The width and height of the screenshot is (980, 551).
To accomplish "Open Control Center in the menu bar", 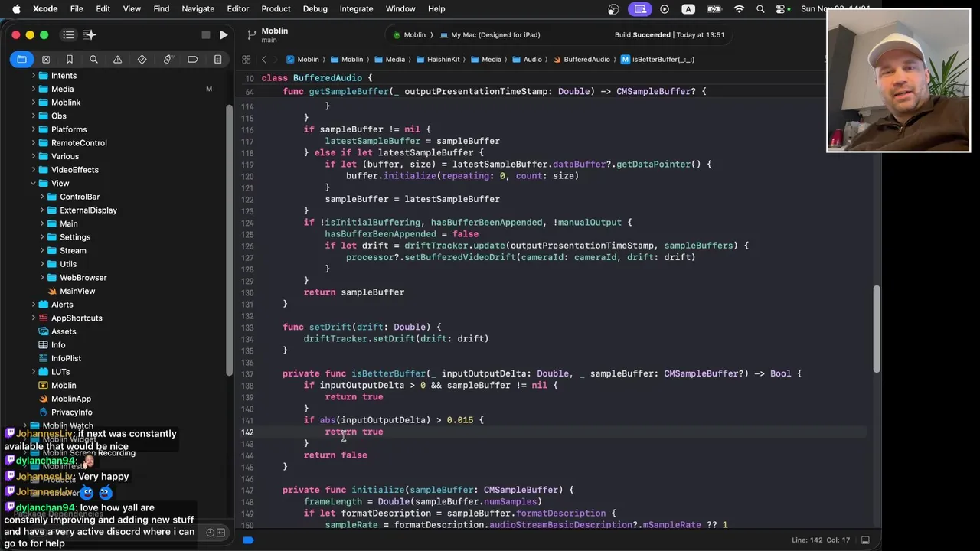I will 781,8.
